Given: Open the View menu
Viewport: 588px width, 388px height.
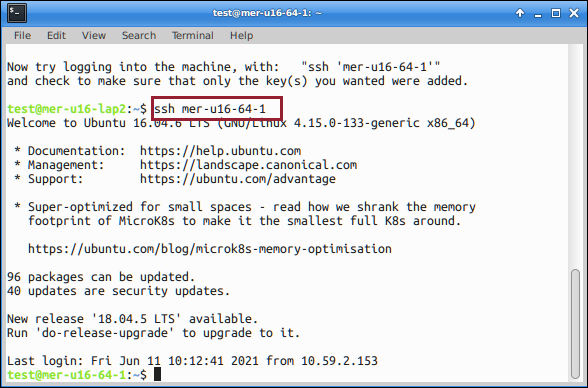Looking at the screenshot, I should [x=94, y=36].
